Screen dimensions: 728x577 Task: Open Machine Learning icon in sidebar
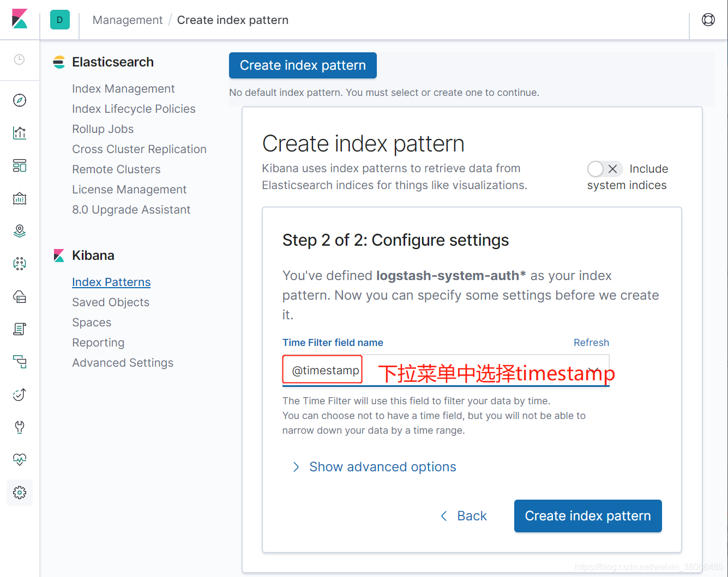pos(20,264)
